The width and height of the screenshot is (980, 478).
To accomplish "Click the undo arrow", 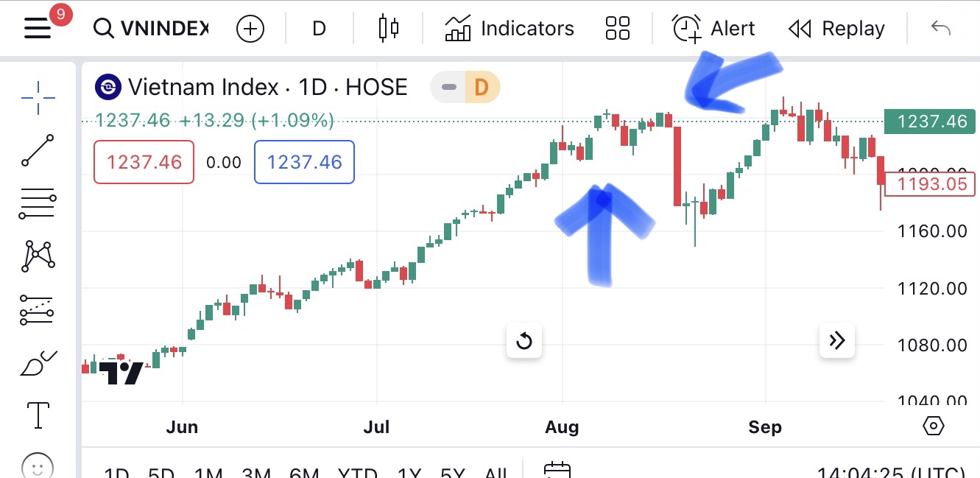I will (940, 29).
